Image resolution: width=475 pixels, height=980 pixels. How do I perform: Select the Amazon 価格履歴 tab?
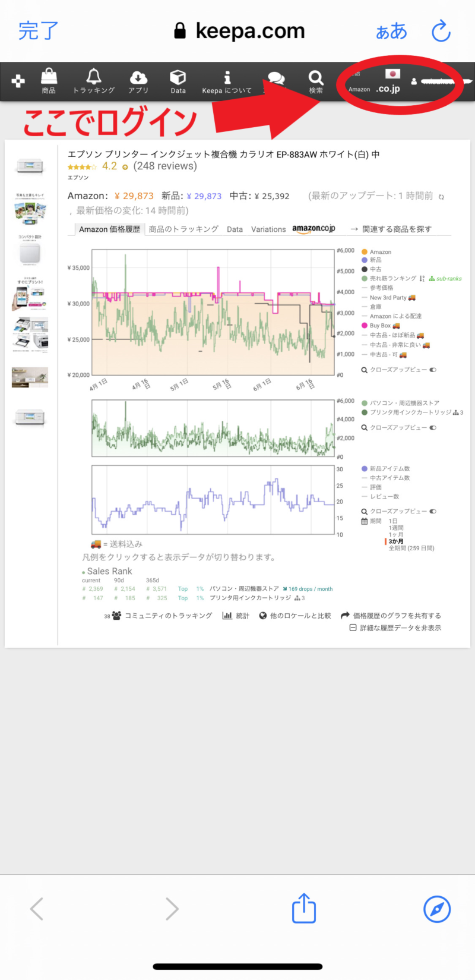click(109, 229)
